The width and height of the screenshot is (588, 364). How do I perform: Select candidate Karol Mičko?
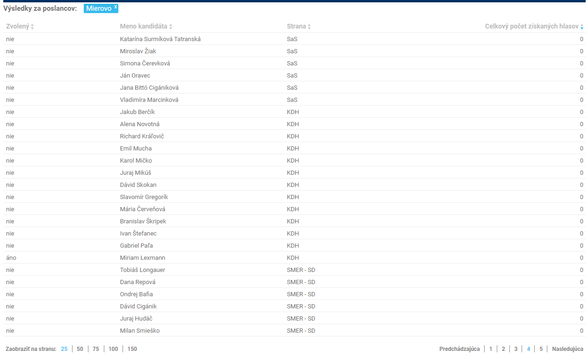(x=136, y=161)
